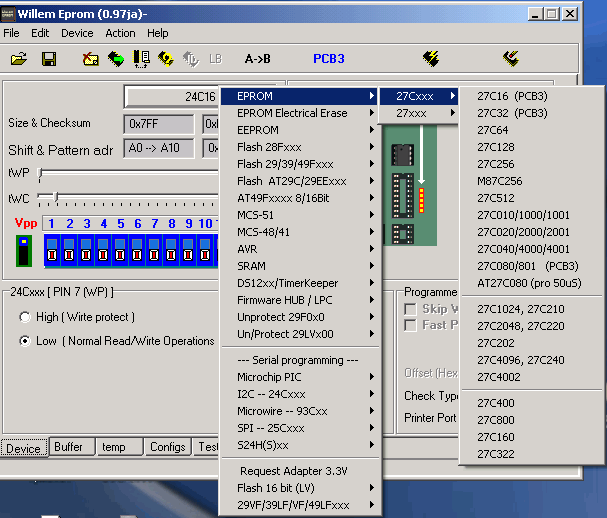Select 27C4096, 27C240 entry
This screenshot has height=518, width=607.
531,360
